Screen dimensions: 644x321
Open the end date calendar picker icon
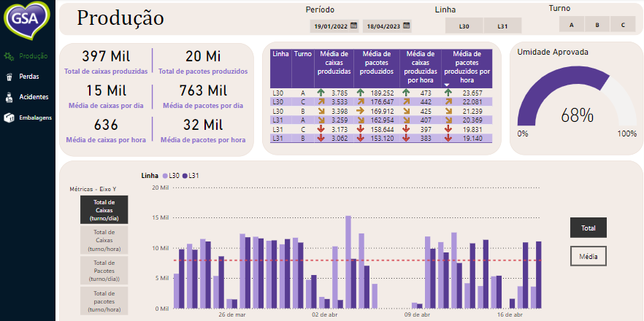(407, 26)
